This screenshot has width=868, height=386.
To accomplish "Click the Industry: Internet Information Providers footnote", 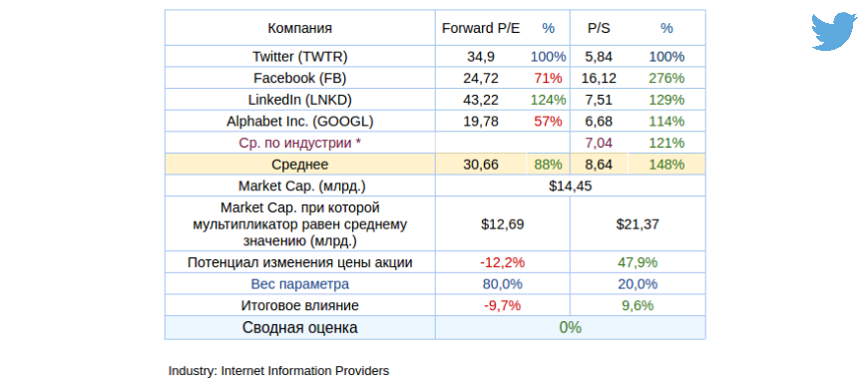I will (279, 371).
